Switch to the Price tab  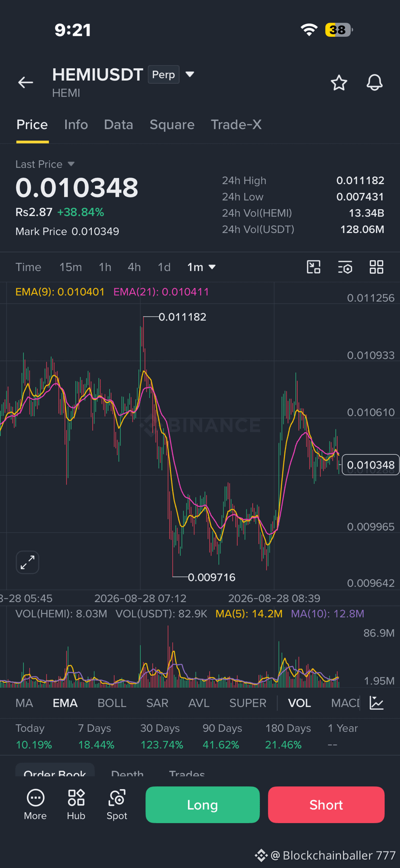[x=32, y=125]
